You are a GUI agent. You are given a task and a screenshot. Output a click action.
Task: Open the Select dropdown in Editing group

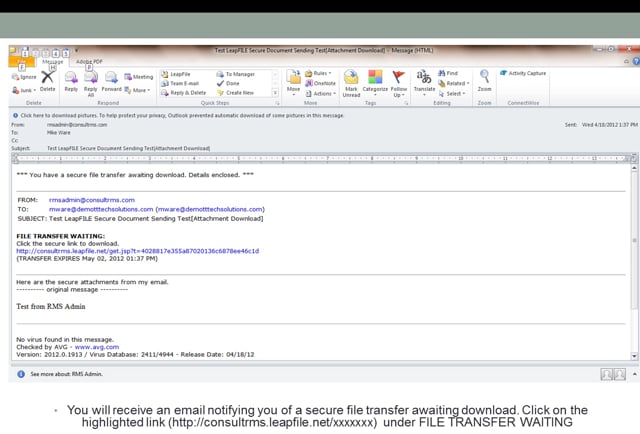pyautogui.click(x=452, y=93)
